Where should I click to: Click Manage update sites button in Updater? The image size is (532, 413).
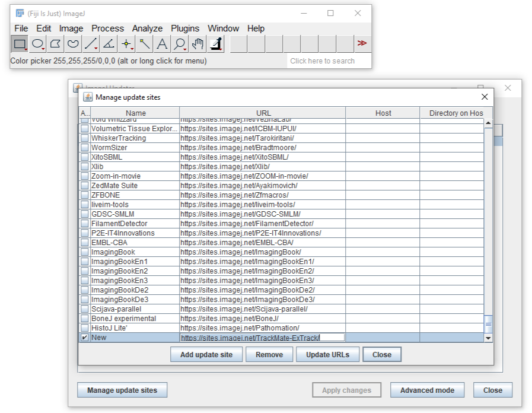click(122, 390)
